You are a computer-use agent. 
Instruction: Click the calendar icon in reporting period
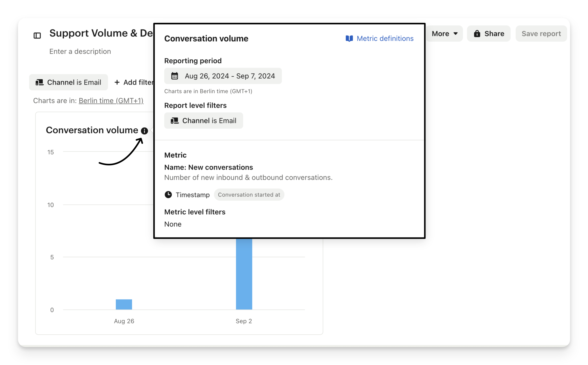point(174,76)
